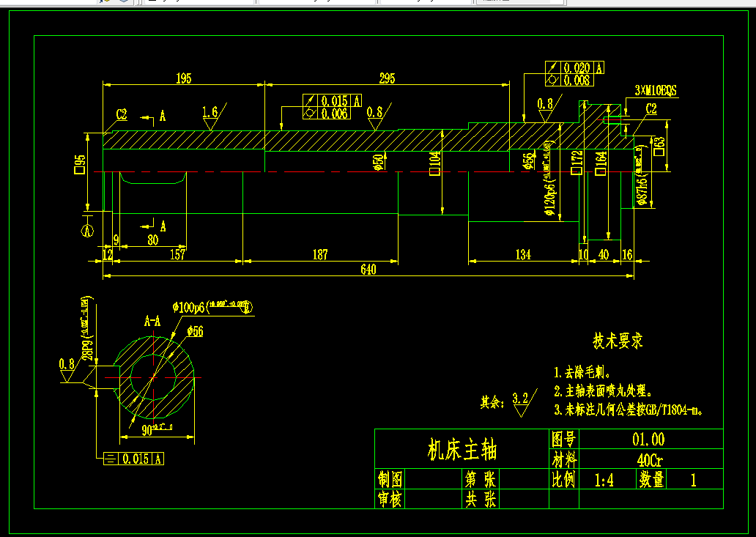Click the C2 chamfer note near M10 thread

coord(651,109)
